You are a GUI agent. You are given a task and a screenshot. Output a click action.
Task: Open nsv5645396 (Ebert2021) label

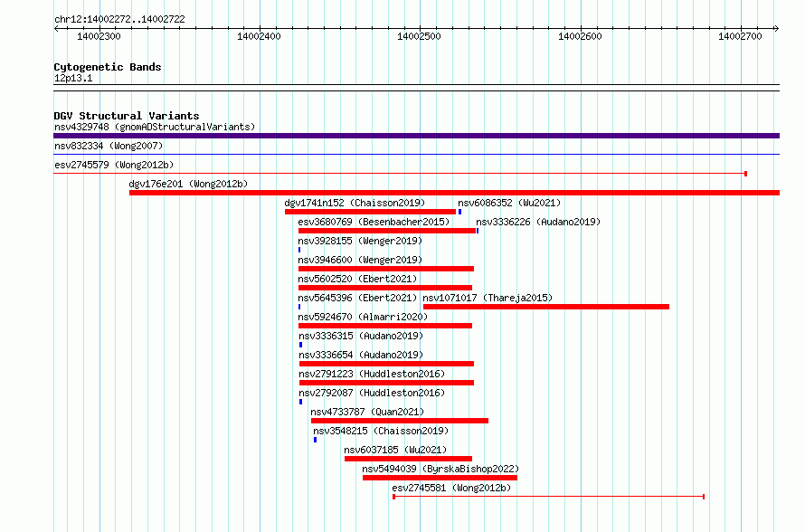[x=357, y=298]
